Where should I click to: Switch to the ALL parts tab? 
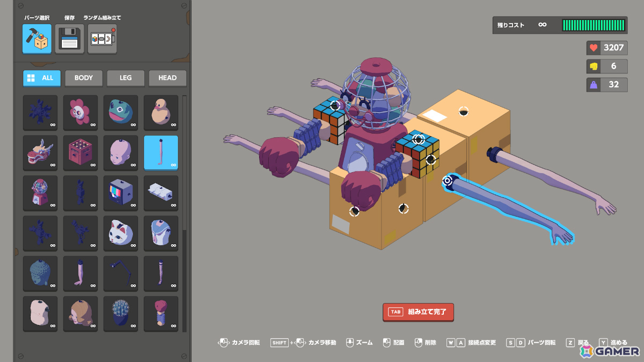tap(42, 78)
